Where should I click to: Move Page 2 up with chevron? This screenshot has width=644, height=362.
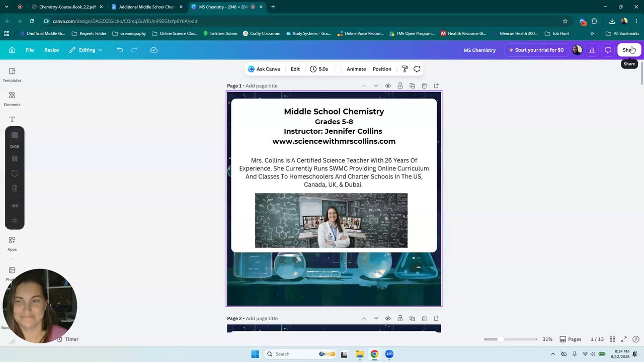coord(364,318)
